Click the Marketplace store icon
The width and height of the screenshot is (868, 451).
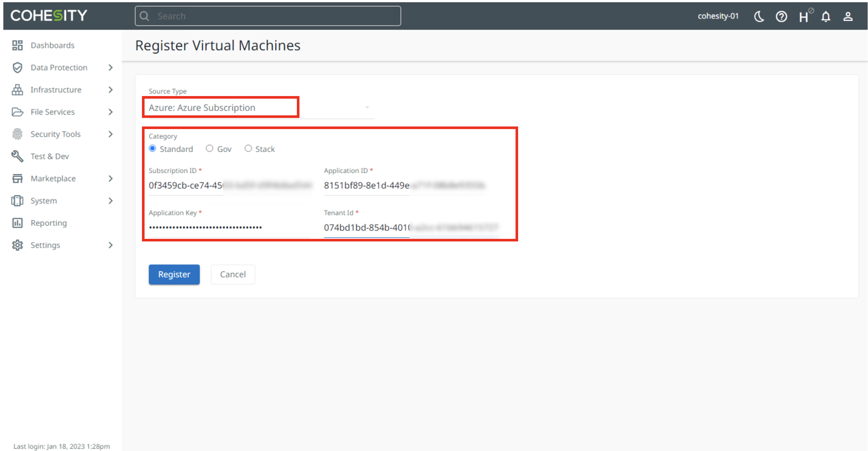17,179
